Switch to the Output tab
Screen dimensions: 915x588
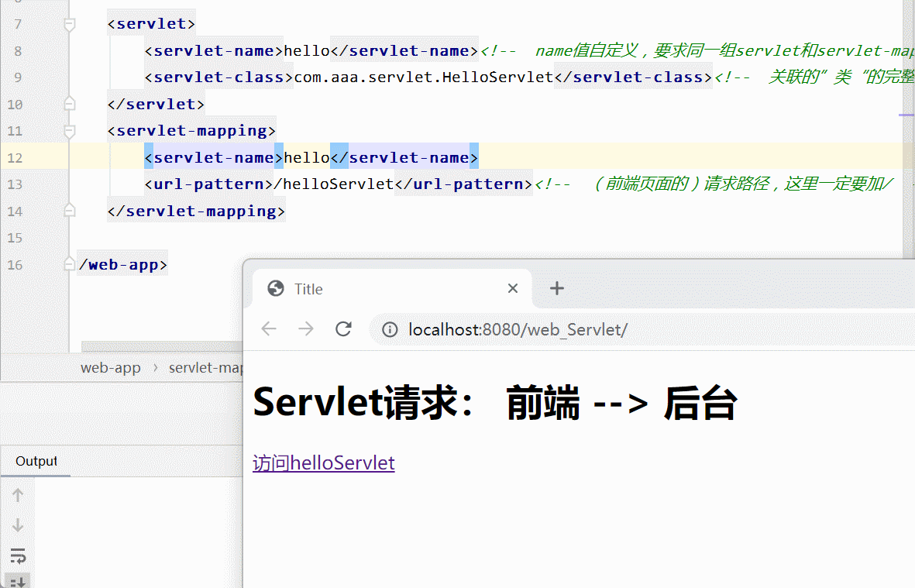35,461
